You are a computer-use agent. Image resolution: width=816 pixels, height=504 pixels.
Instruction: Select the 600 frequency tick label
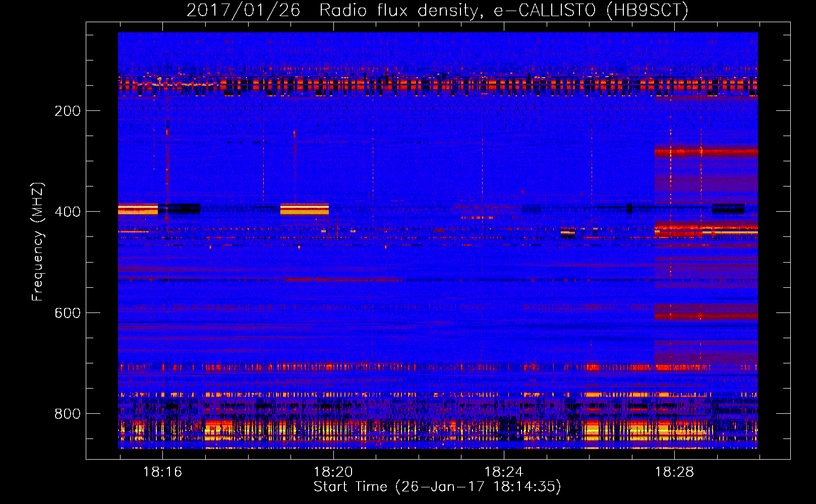pos(68,313)
